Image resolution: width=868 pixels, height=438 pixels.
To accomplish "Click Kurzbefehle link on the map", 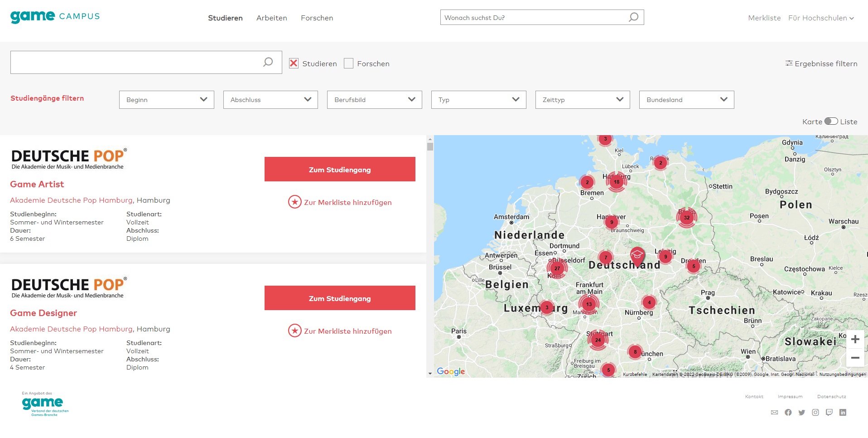I will [635, 374].
